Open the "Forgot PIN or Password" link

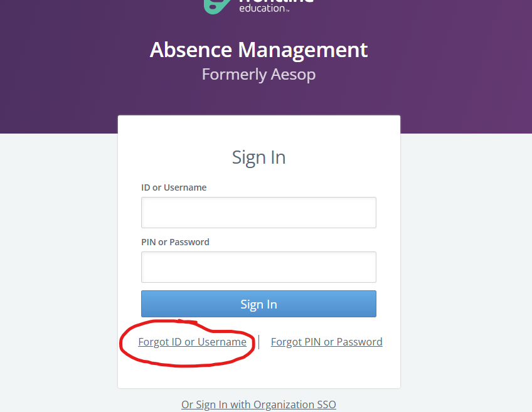(x=326, y=342)
